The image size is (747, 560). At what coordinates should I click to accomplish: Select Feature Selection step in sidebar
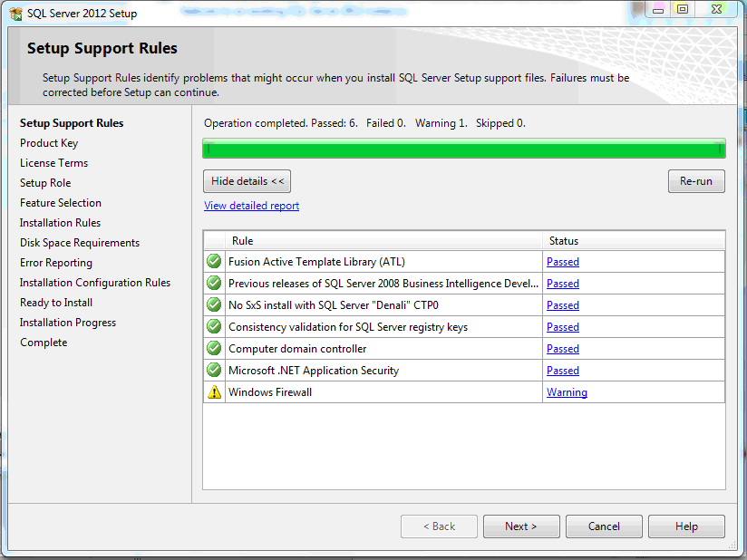pos(61,203)
